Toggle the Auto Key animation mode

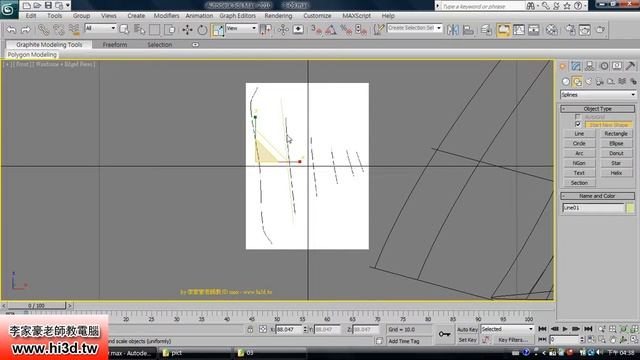[467, 329]
